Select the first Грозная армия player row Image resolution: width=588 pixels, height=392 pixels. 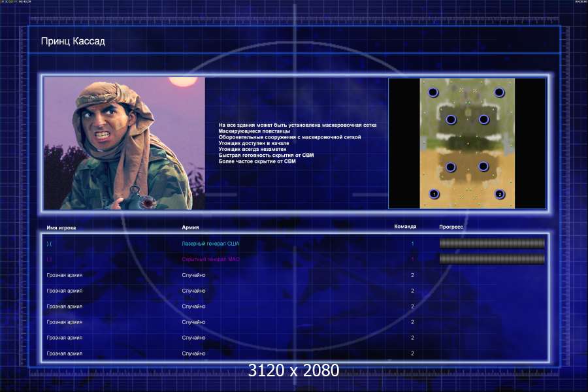[x=65, y=275]
